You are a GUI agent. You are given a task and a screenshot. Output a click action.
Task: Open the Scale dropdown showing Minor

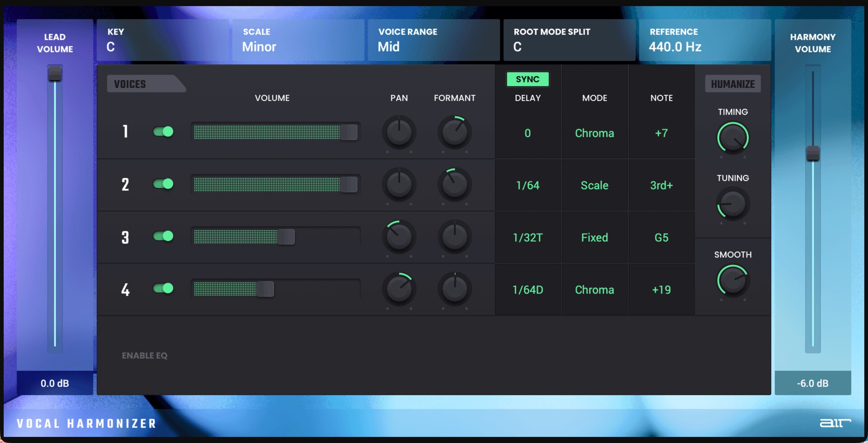point(298,40)
